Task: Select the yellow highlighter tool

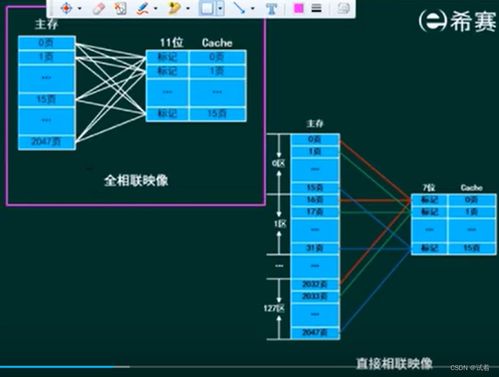Action: click(x=174, y=8)
